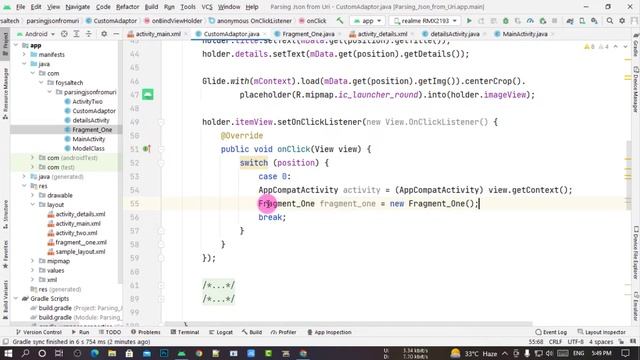Image resolution: width=640 pixels, height=360 pixels.
Task: Open the Refactor menu
Action: click(x=127, y=7)
